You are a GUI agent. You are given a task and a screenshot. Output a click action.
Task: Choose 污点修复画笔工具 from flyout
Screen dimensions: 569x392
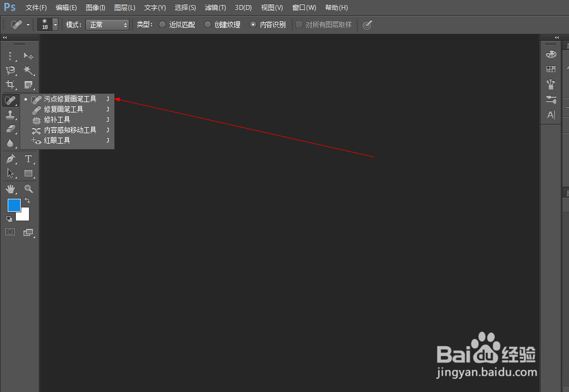pos(67,99)
